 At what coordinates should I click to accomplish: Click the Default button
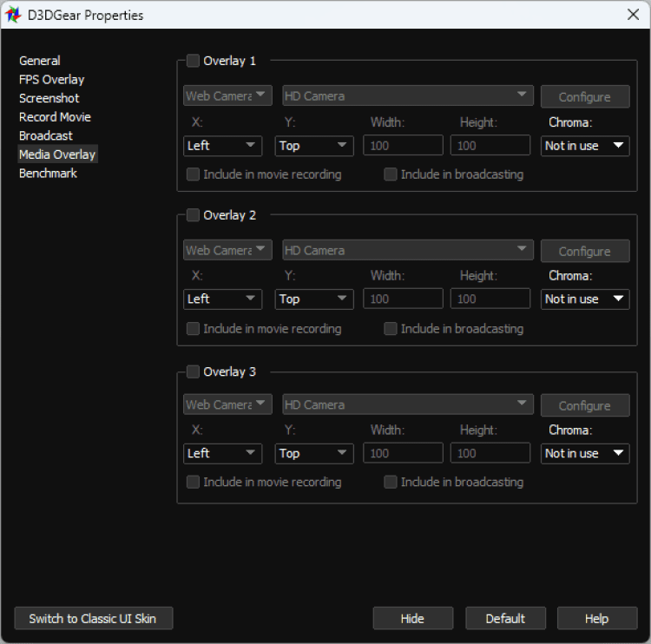coord(506,618)
